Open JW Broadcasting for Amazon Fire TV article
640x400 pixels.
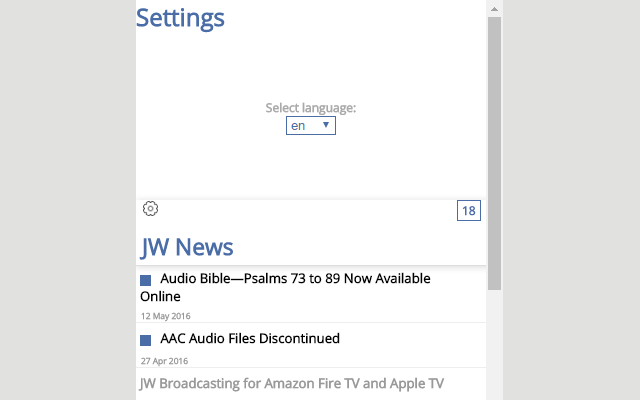click(x=291, y=384)
